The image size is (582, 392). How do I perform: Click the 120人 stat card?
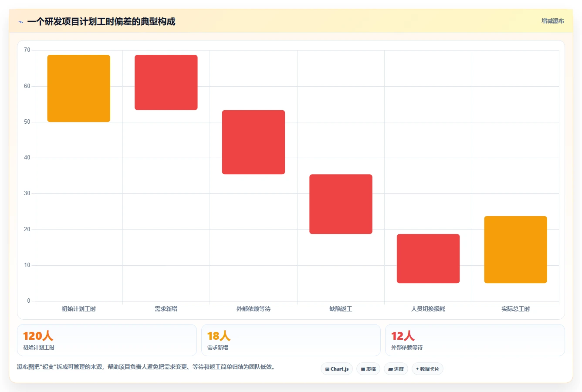click(107, 340)
